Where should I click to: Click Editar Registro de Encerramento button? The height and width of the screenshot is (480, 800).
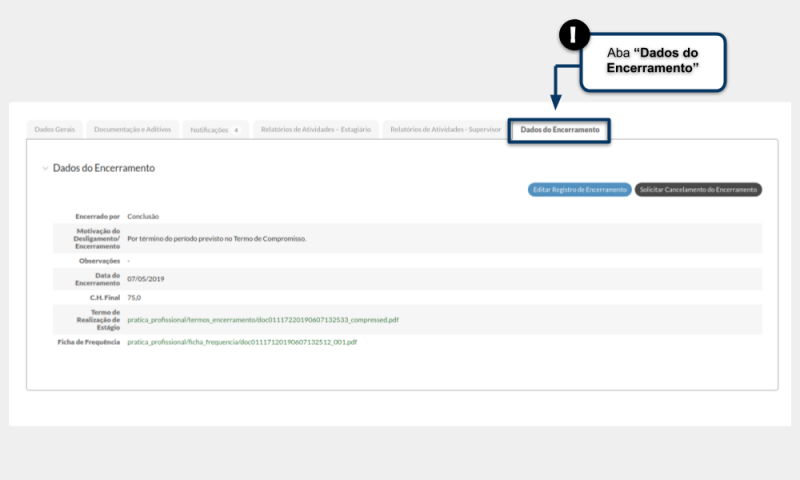[x=580, y=190]
